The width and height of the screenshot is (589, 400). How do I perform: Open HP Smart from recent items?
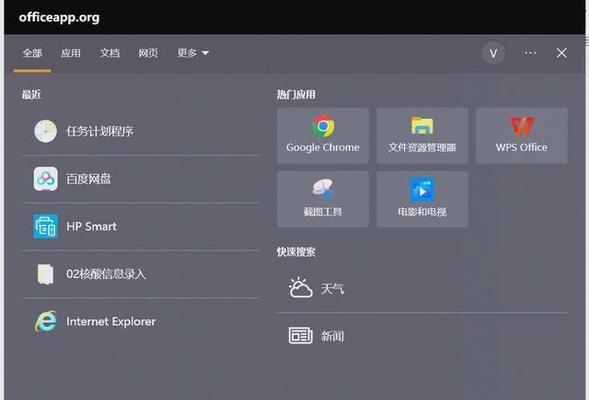[140, 226]
